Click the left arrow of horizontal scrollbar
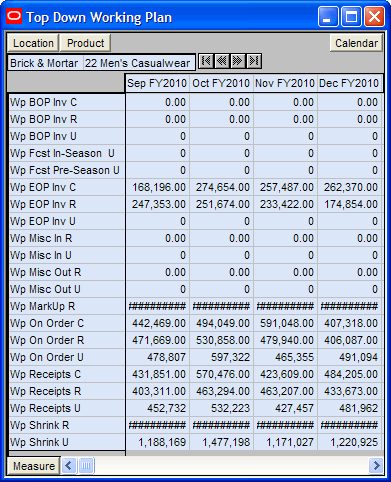Viewport: 391px width, 482px height. [69, 465]
